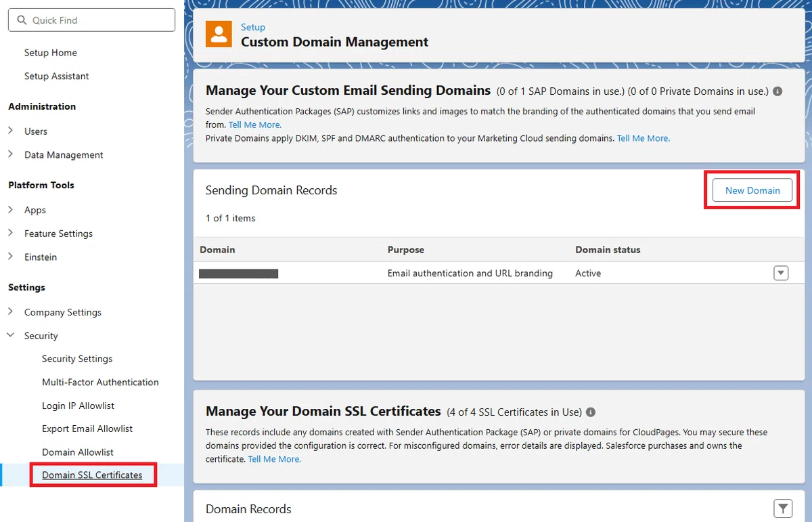Click the orange Setup person icon
The image size is (812, 522).
219,34
